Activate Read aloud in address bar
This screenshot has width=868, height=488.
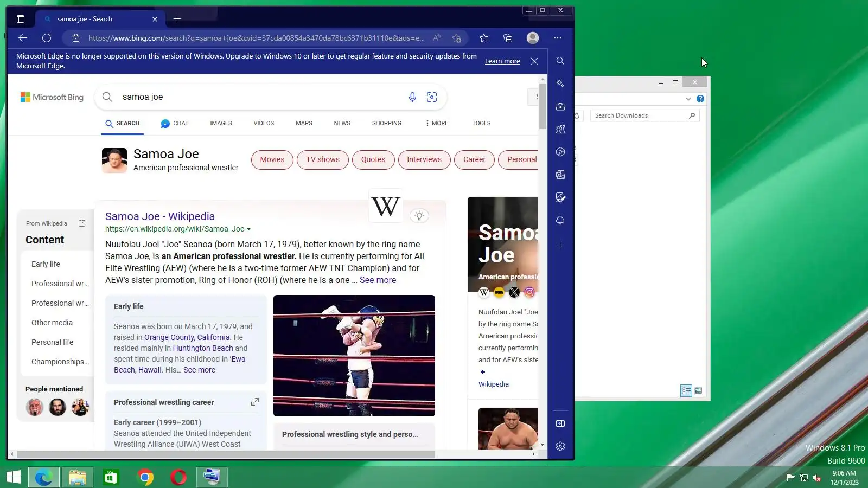(x=437, y=38)
